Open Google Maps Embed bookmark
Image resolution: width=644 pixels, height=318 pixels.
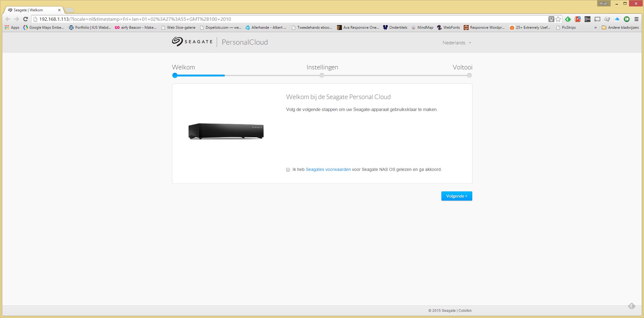(x=44, y=28)
